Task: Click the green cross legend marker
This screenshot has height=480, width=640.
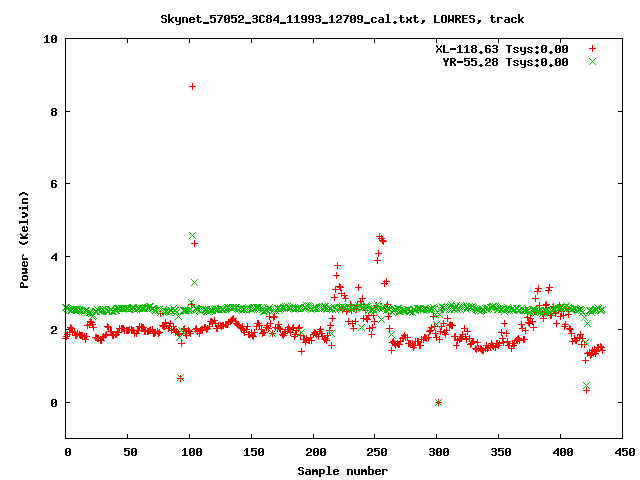Action: [592, 62]
